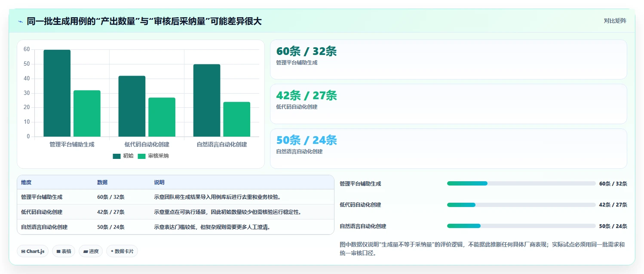Screen dimensions: 644x274
Task: Click progress value 60条 / 32条
Action: pyautogui.click(x=613, y=184)
